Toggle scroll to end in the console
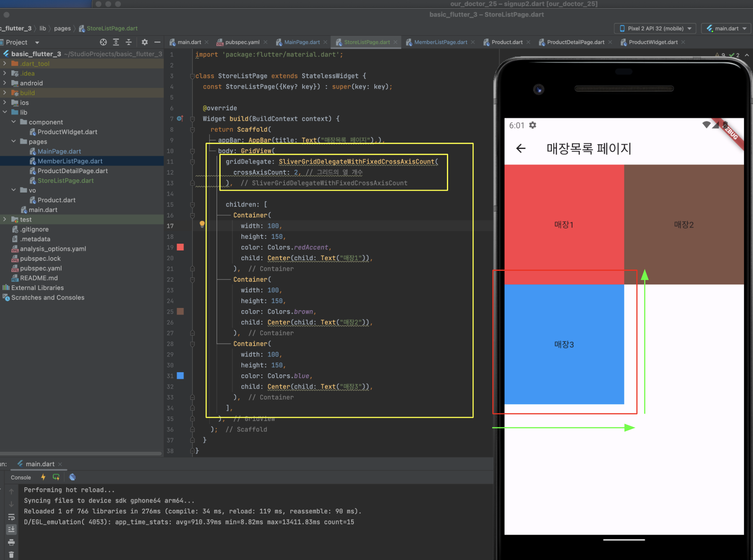Screen dimensions: 753x560 point(11,529)
